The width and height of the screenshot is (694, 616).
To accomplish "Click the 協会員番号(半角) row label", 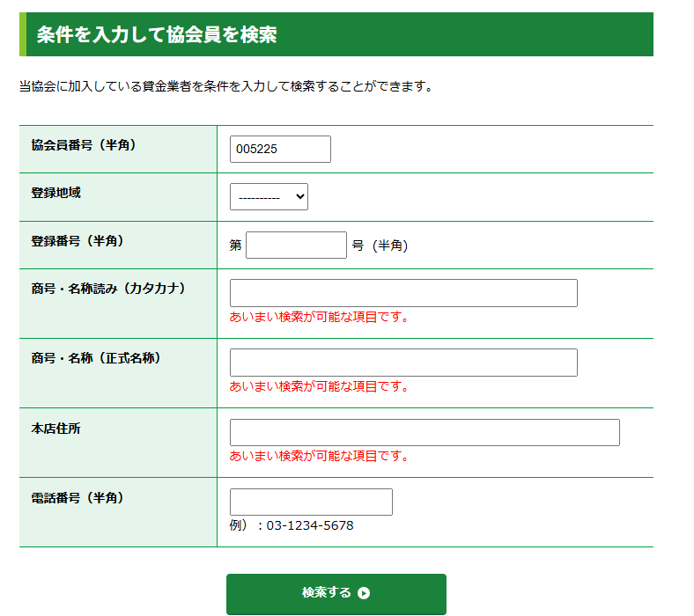I will click(84, 145).
